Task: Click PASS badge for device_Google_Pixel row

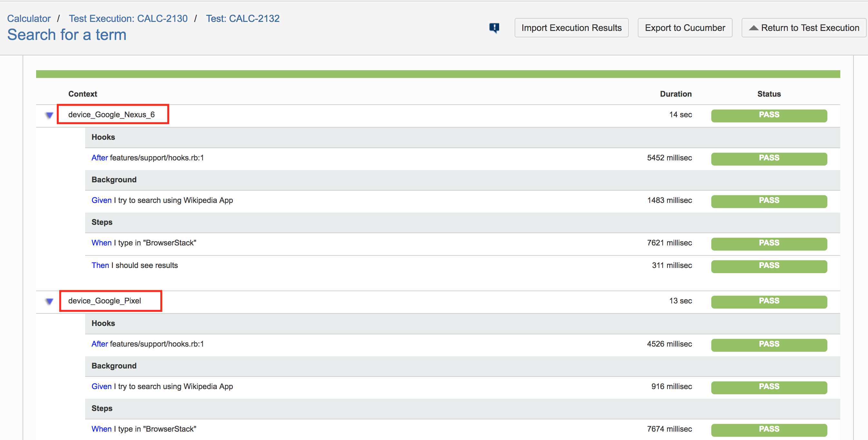Action: 769,301
